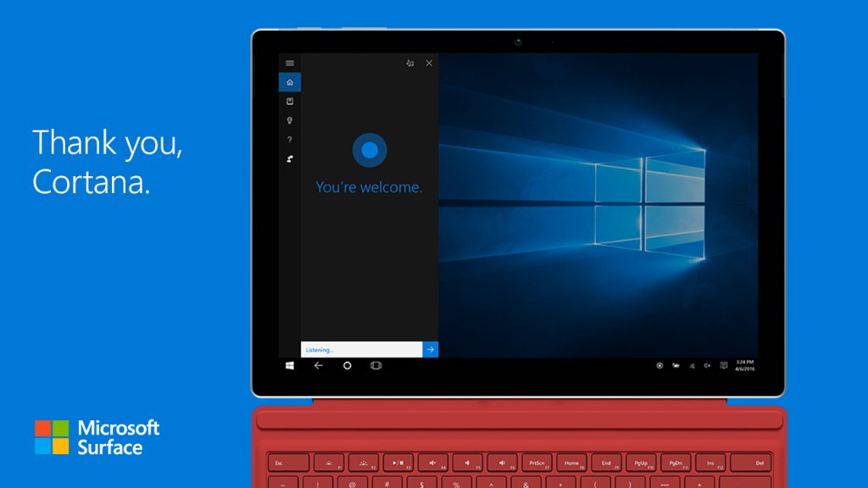The height and width of the screenshot is (488, 868).
Task: Click the muted volume tray icon
Action: pos(708,366)
